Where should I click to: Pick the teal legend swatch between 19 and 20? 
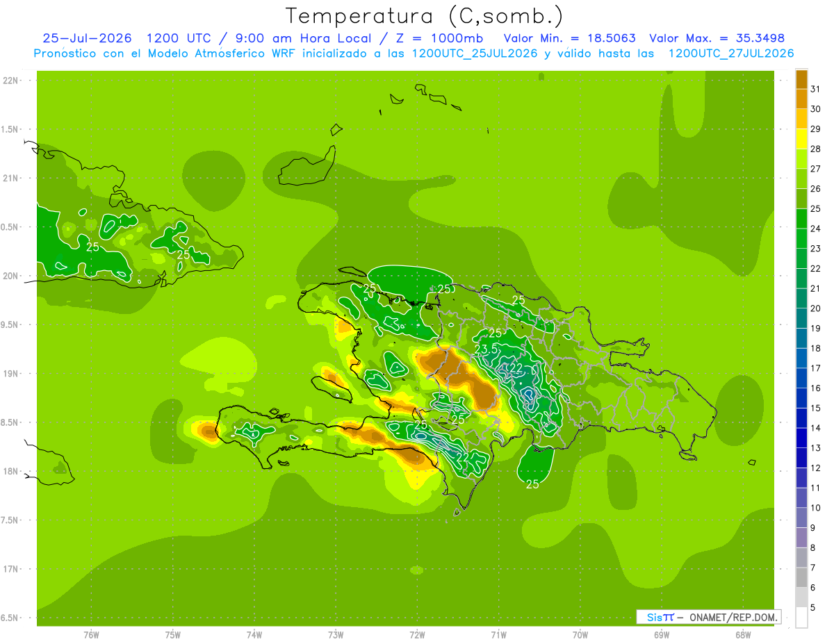(x=801, y=319)
